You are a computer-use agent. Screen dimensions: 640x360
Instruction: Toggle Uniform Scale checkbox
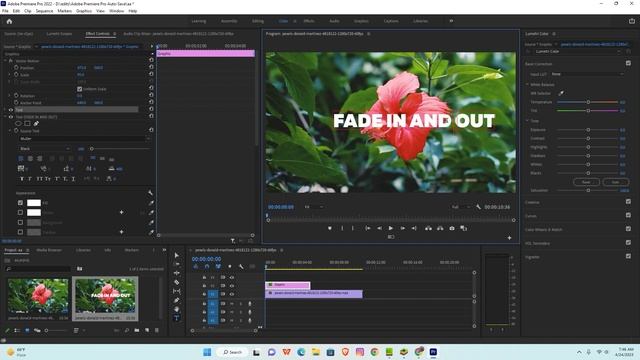tap(80, 89)
